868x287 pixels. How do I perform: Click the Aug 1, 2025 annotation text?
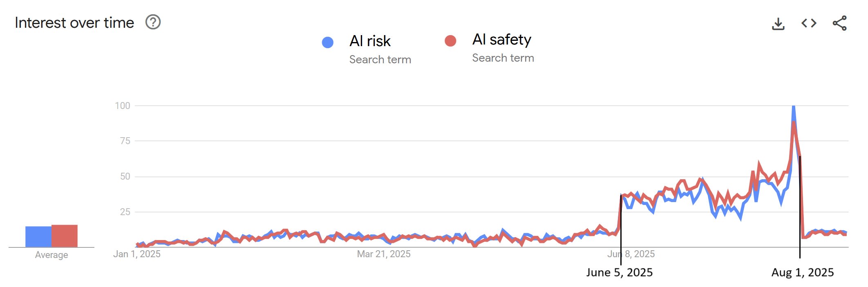802,272
